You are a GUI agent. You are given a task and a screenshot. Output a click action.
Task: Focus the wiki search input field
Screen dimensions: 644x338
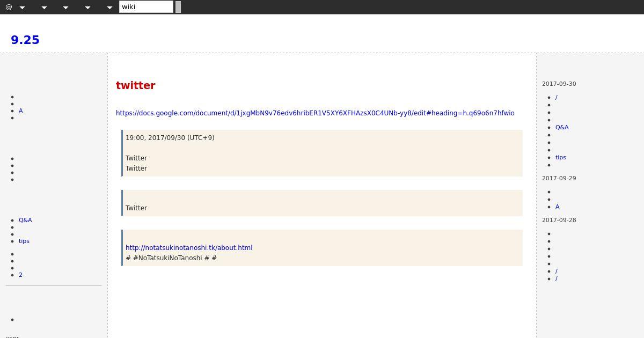[146, 7]
